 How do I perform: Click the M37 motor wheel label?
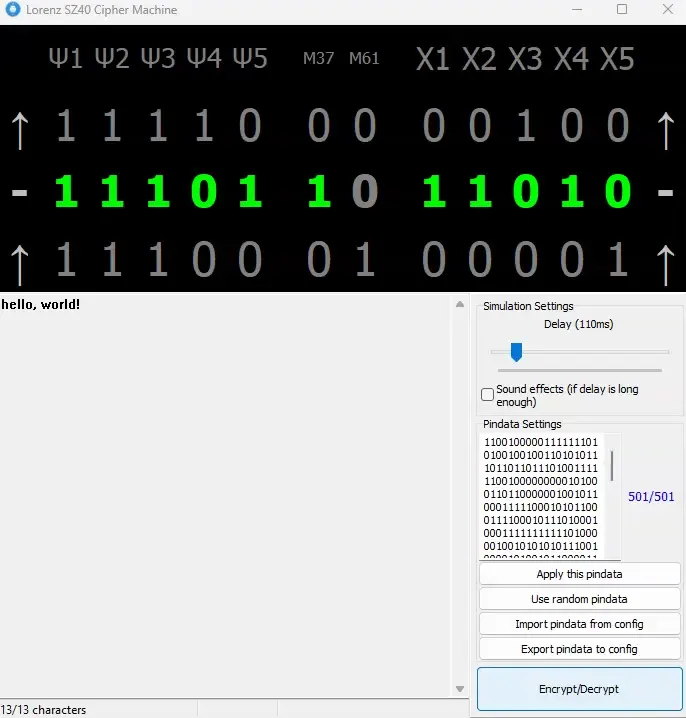tap(318, 59)
